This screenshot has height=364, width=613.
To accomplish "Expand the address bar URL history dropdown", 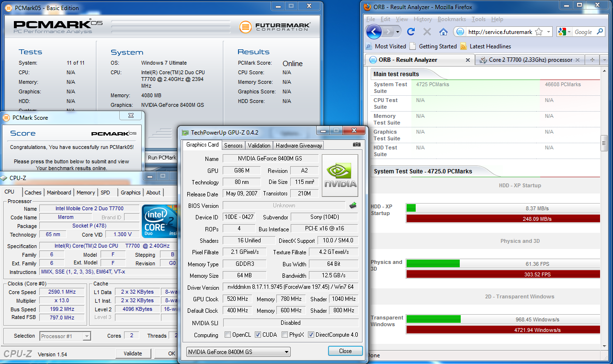I will pyautogui.click(x=548, y=32).
